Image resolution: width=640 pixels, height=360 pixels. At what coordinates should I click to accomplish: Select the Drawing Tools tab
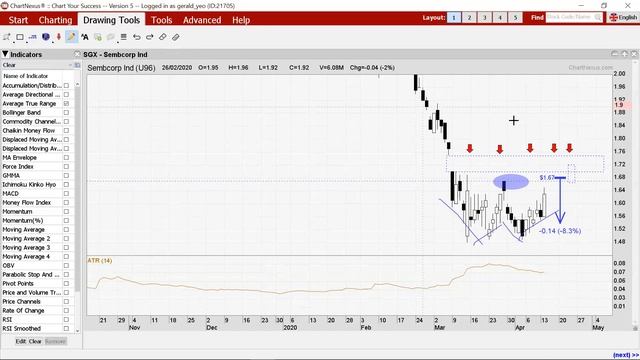point(111,20)
